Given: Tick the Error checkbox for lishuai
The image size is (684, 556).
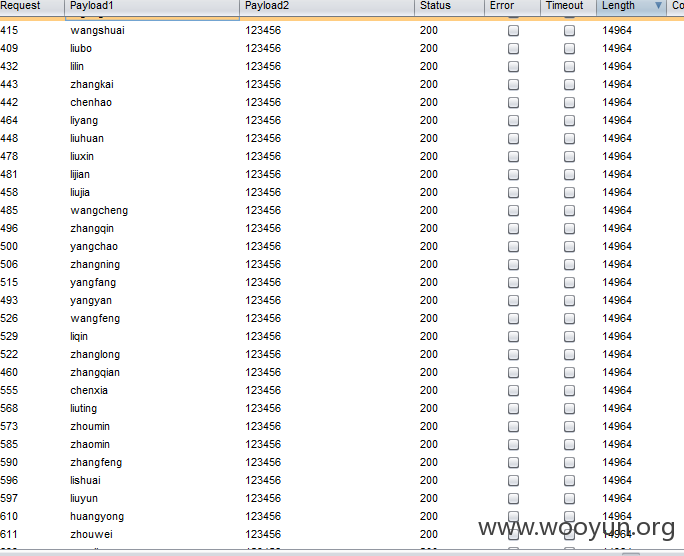Looking at the screenshot, I should (x=513, y=480).
